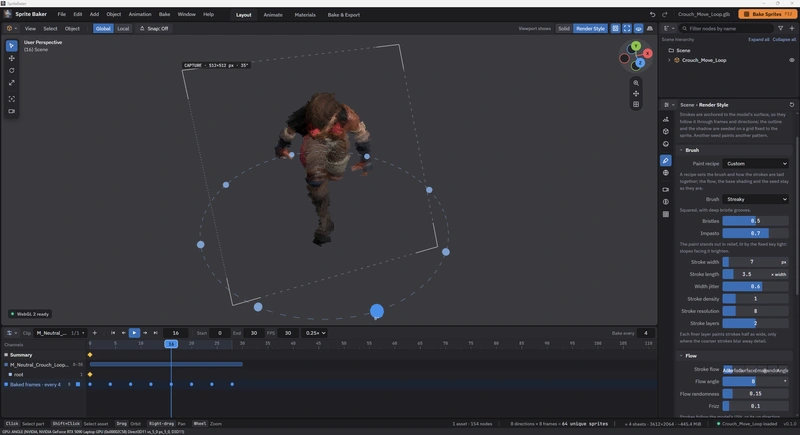Select the Rotate tool in left toolbar
Viewport: 800px width, 435px height.
[x=11, y=70]
